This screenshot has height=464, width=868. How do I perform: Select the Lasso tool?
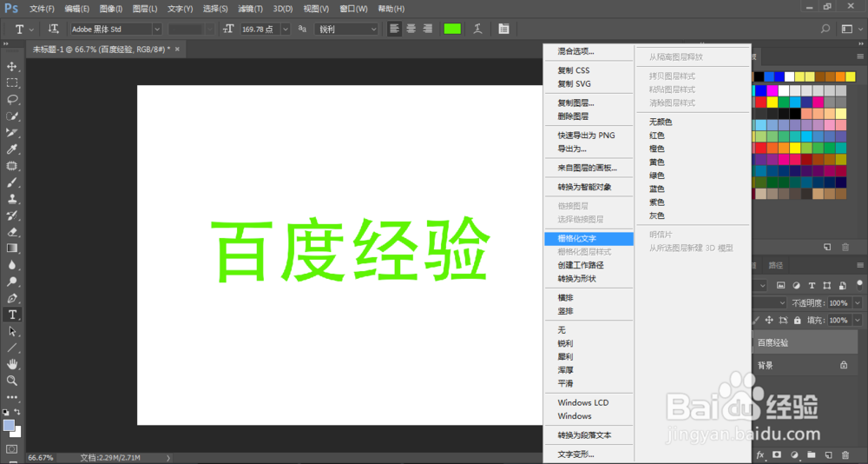click(11, 100)
